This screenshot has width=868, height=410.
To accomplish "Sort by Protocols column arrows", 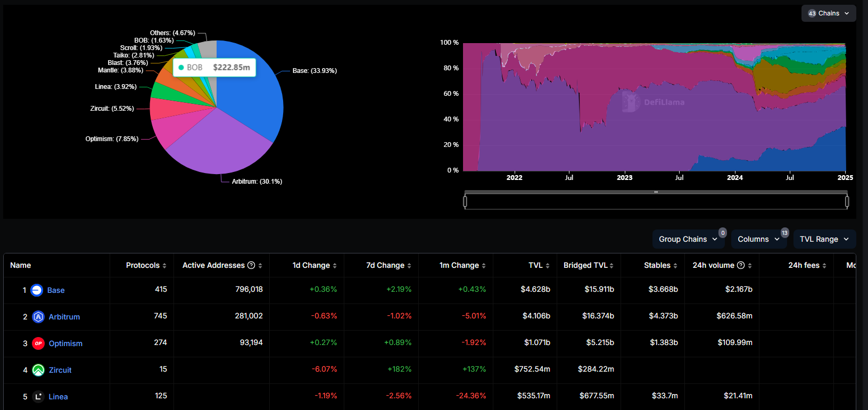I will [164, 266].
